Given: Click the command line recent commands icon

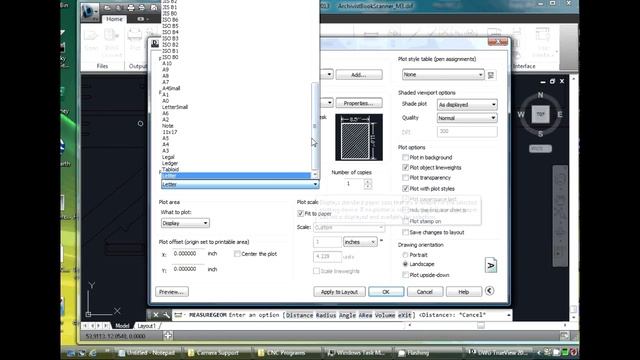Looking at the screenshot, I should point(178,315).
